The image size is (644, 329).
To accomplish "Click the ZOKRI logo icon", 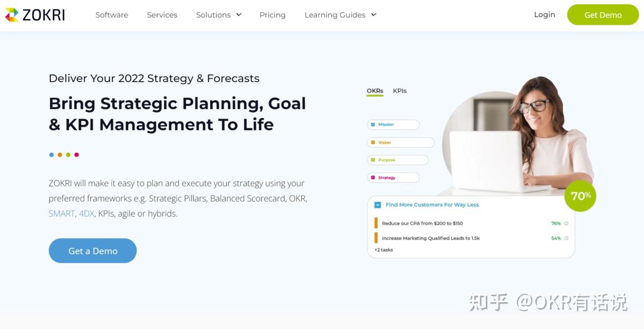I will pyautogui.click(x=11, y=15).
